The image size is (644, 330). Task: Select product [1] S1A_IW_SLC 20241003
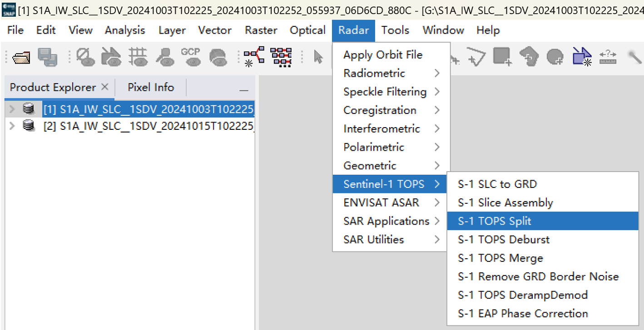tap(149, 109)
